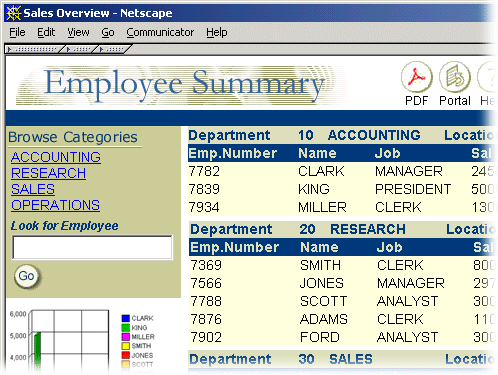This screenshot has width=498, height=375.
Task: Select employee number 7876
Action: tap(206, 319)
